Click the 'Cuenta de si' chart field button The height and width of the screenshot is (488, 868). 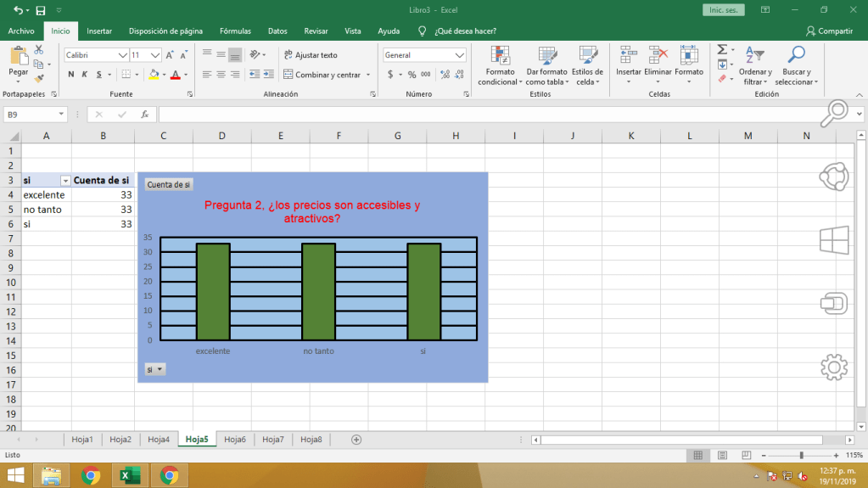point(169,184)
